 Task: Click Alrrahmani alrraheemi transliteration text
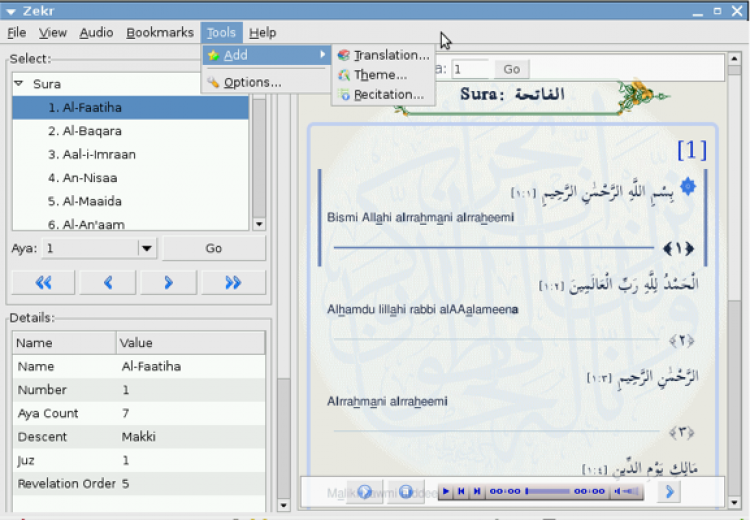pyautogui.click(x=387, y=401)
